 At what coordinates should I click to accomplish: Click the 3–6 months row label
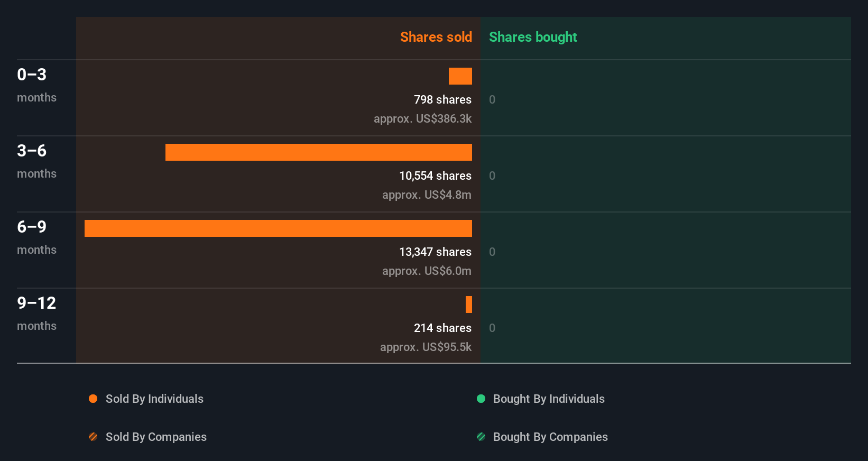point(36,161)
